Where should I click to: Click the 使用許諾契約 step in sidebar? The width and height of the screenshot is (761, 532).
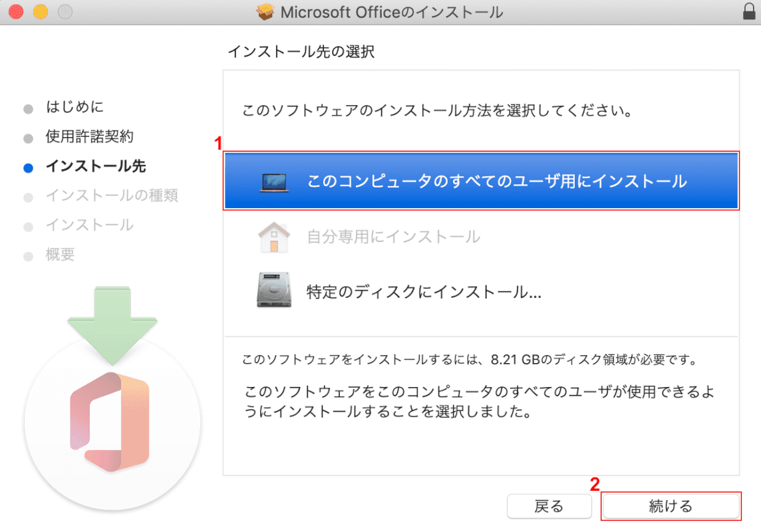(89, 136)
